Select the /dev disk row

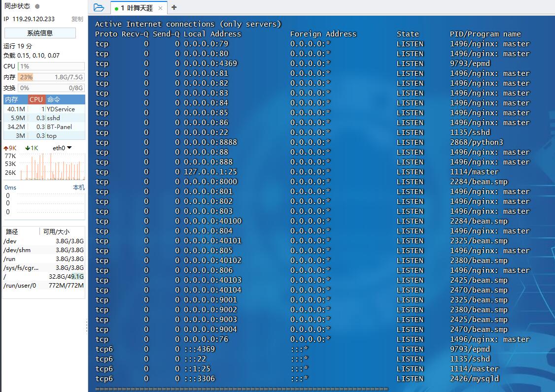coord(44,241)
